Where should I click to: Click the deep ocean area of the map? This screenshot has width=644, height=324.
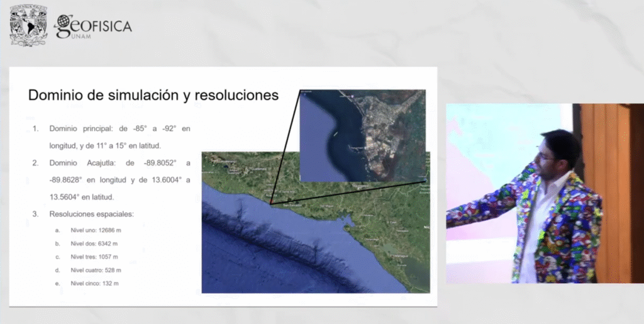click(252, 264)
